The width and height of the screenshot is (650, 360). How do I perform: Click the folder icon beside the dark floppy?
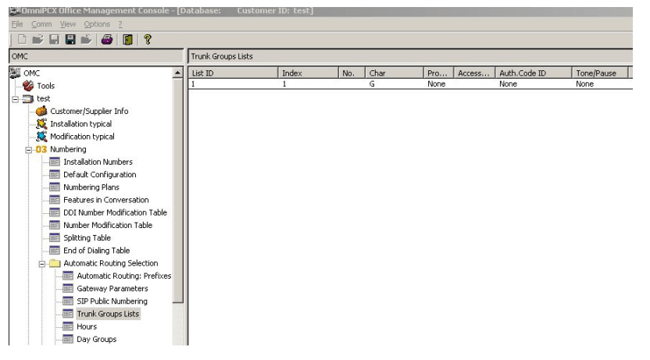tap(86, 39)
